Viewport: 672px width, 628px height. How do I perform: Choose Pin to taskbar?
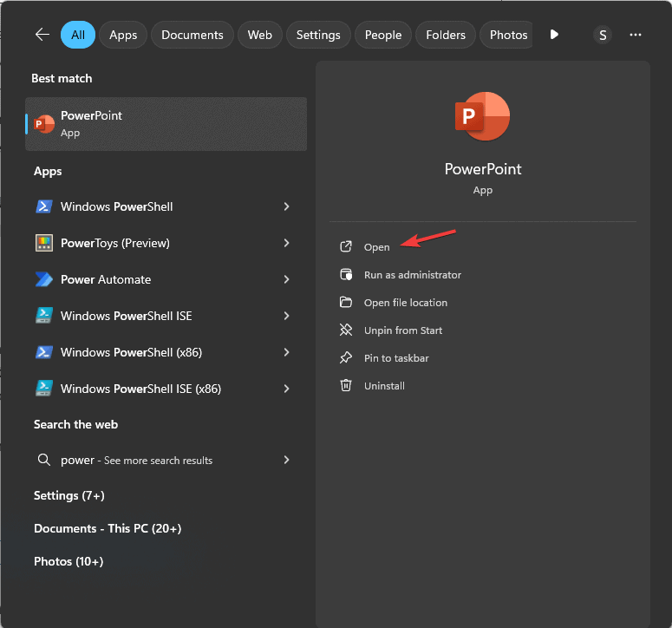(x=396, y=358)
